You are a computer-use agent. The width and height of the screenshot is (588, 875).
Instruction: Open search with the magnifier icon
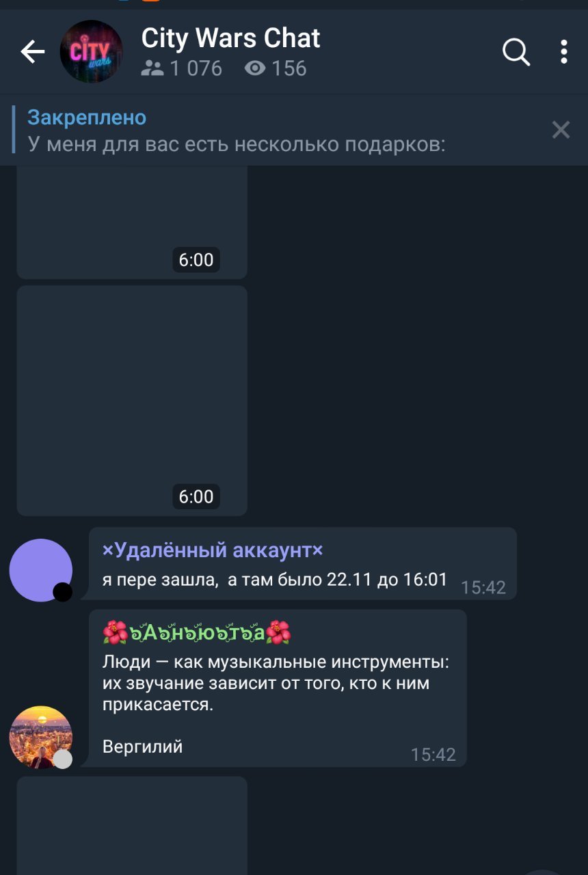pyautogui.click(x=516, y=52)
